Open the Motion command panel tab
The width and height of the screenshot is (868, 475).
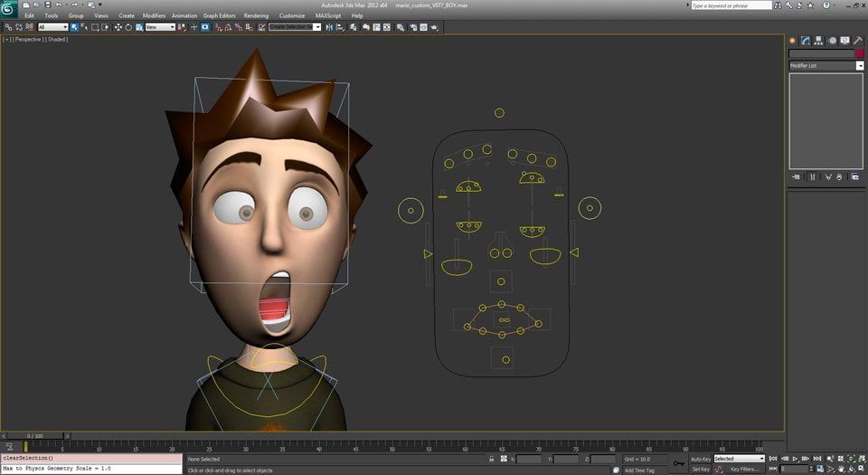pos(832,41)
